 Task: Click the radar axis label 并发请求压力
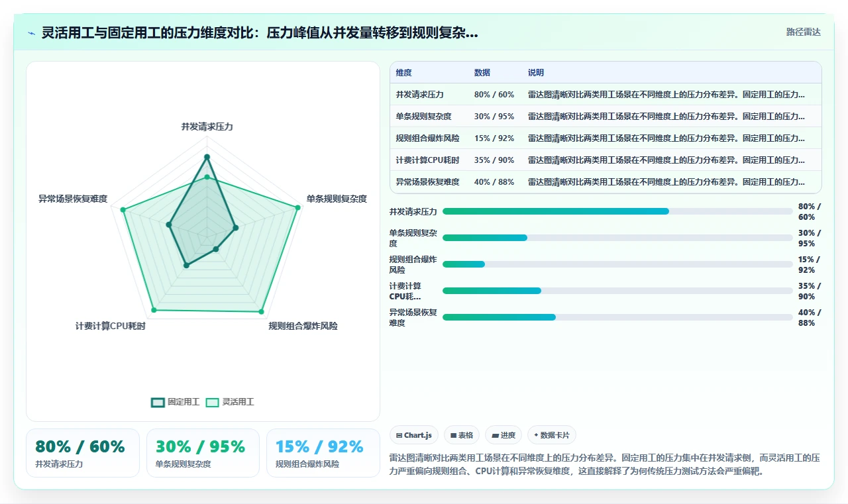(x=207, y=126)
